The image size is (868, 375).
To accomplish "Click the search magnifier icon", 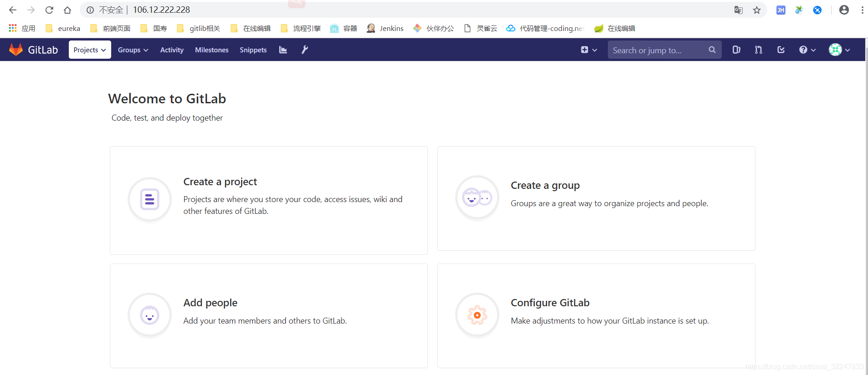I will tap(712, 50).
